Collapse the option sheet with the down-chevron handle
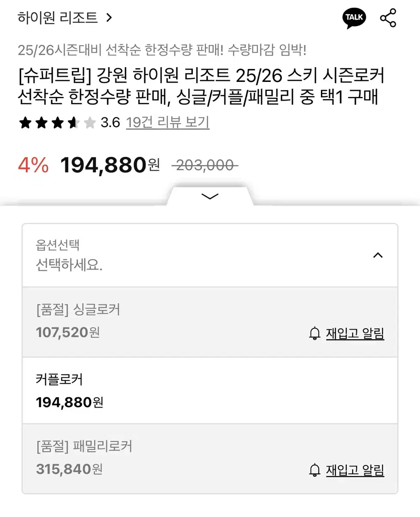Image resolution: width=420 pixels, height=517 pixels. click(210, 196)
